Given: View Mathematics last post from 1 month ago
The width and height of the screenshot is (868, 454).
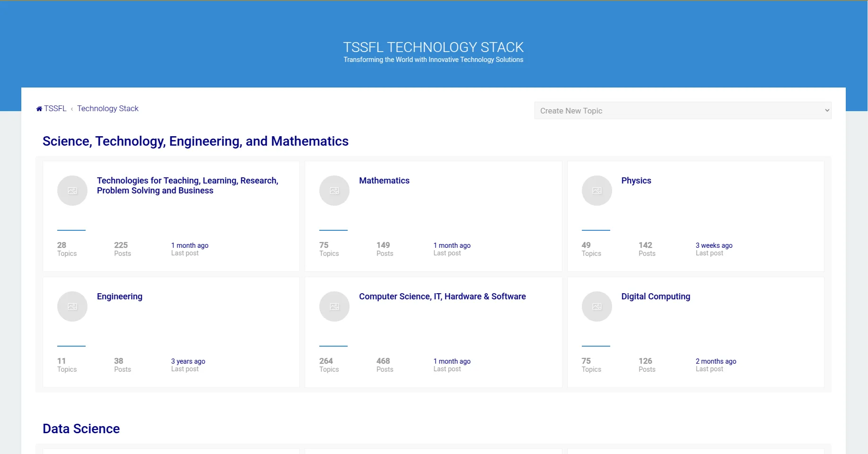Looking at the screenshot, I should 452,245.
